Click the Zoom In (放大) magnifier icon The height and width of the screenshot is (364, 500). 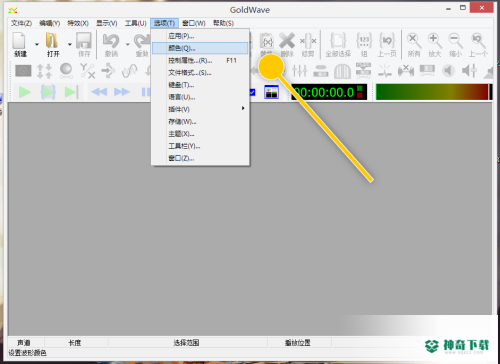pos(434,45)
